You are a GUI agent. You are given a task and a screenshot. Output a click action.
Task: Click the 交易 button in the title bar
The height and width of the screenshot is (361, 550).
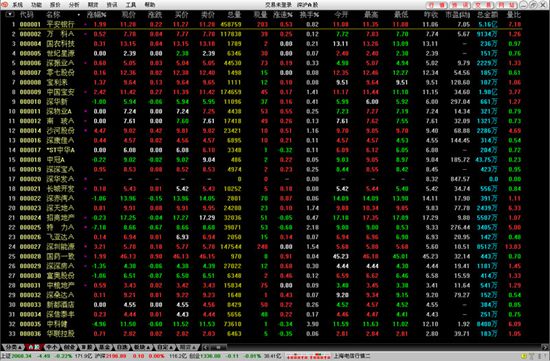(x=483, y=5)
